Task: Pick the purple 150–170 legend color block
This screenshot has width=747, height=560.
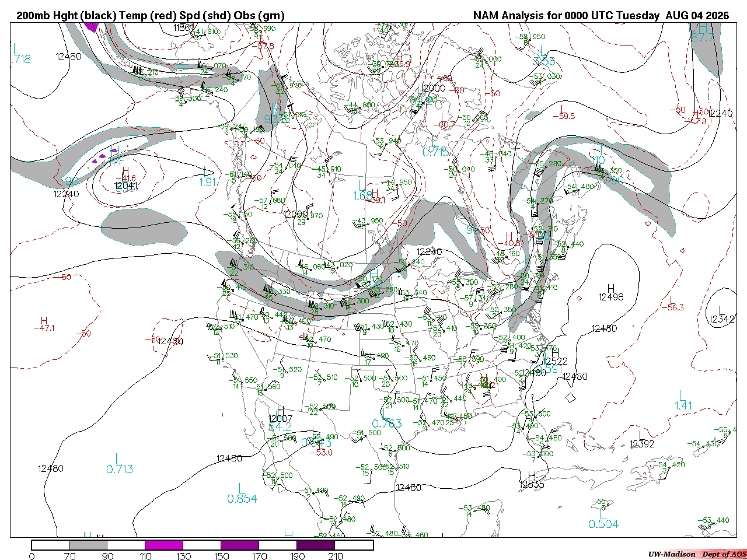Action: pyautogui.click(x=240, y=545)
